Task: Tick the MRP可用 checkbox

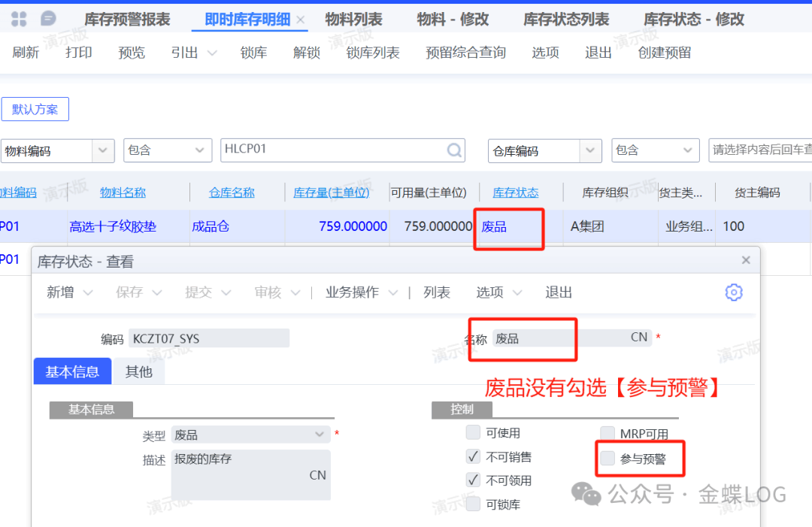Action: [x=607, y=433]
